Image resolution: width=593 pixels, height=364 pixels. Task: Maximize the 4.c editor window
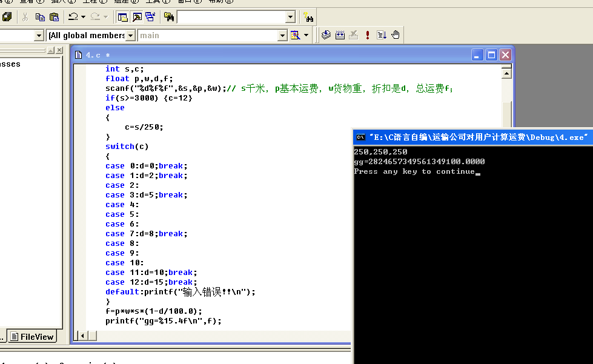[x=491, y=55]
